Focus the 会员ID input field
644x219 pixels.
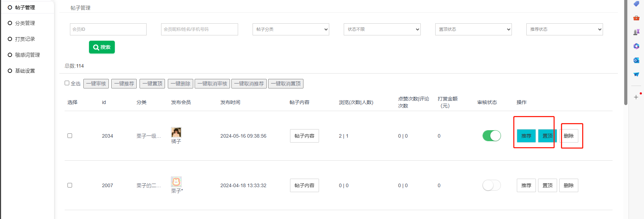[x=108, y=29]
